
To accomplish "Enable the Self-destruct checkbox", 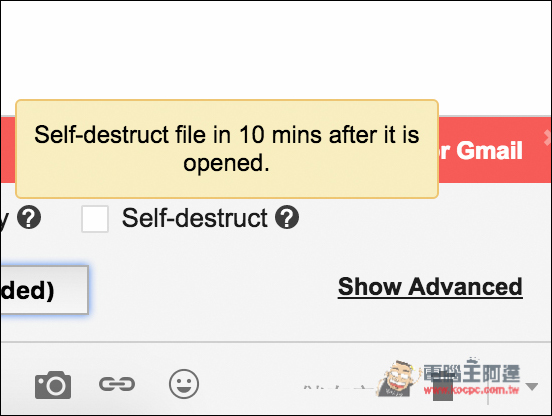I will (x=95, y=219).
